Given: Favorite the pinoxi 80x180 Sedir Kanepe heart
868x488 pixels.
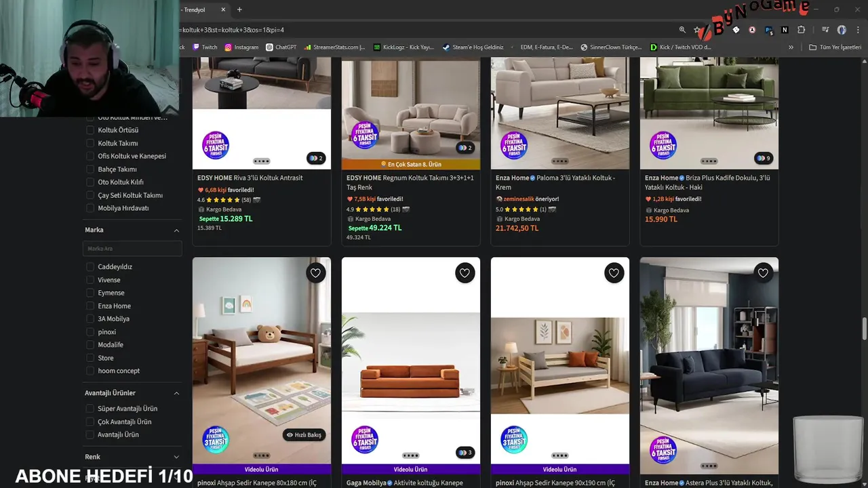Looking at the screenshot, I should click(x=315, y=273).
